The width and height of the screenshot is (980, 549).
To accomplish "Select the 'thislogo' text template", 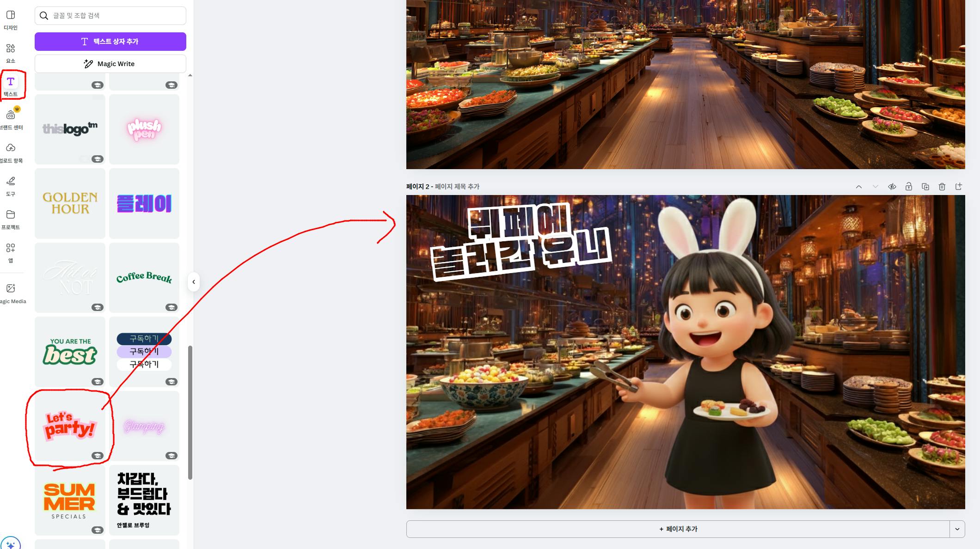I will pyautogui.click(x=70, y=129).
